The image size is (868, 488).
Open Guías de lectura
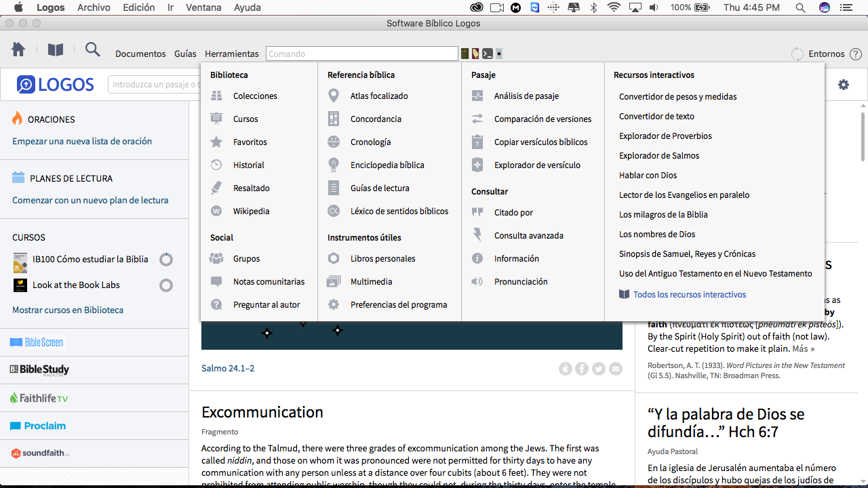(x=380, y=188)
